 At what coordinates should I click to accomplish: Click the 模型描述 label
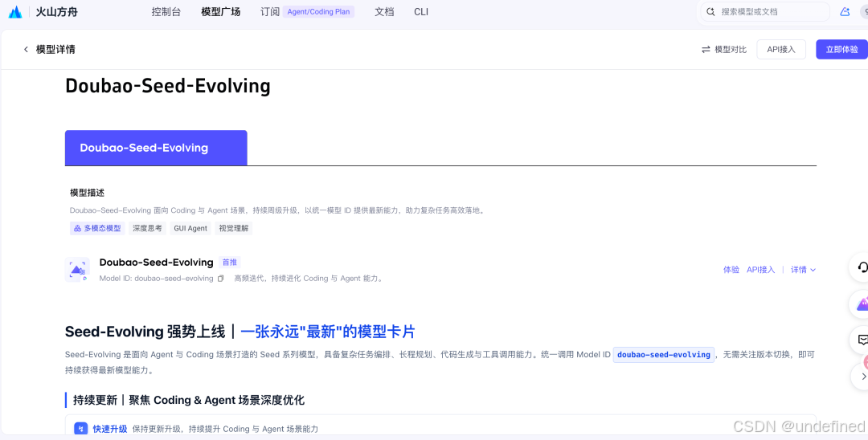coord(87,193)
